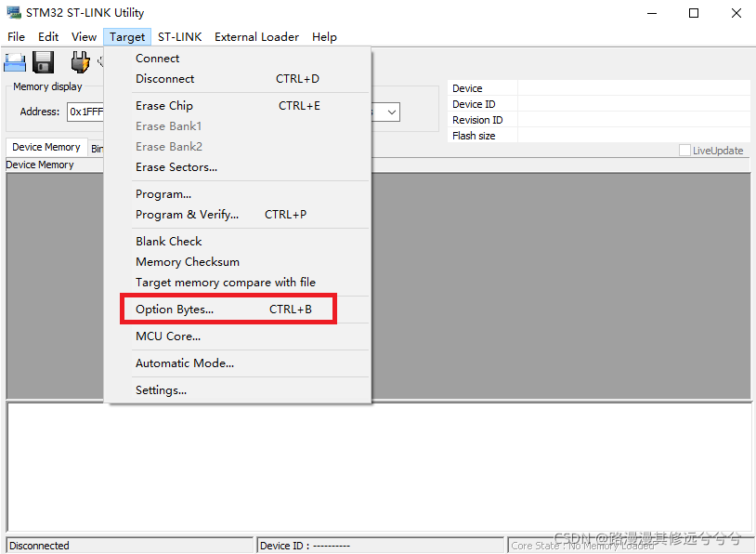Select Program & Verify... menu entry
Image resolution: width=756 pixels, height=554 pixels.
(x=238, y=215)
